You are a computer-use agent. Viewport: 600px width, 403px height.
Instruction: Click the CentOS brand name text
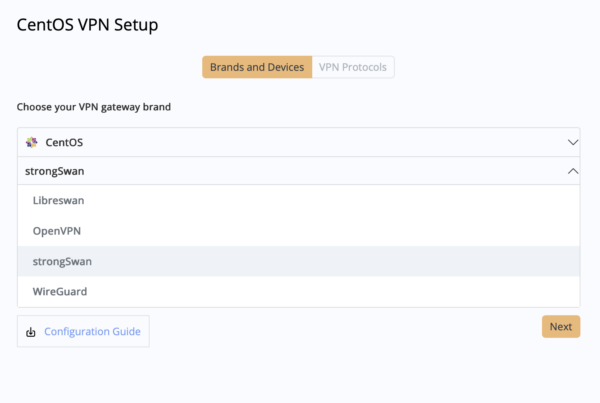(x=64, y=142)
